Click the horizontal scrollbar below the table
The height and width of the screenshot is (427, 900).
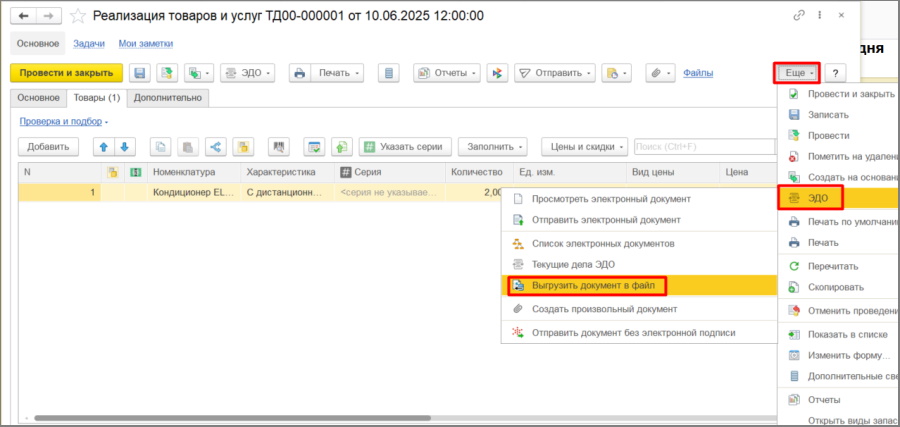coord(232,418)
